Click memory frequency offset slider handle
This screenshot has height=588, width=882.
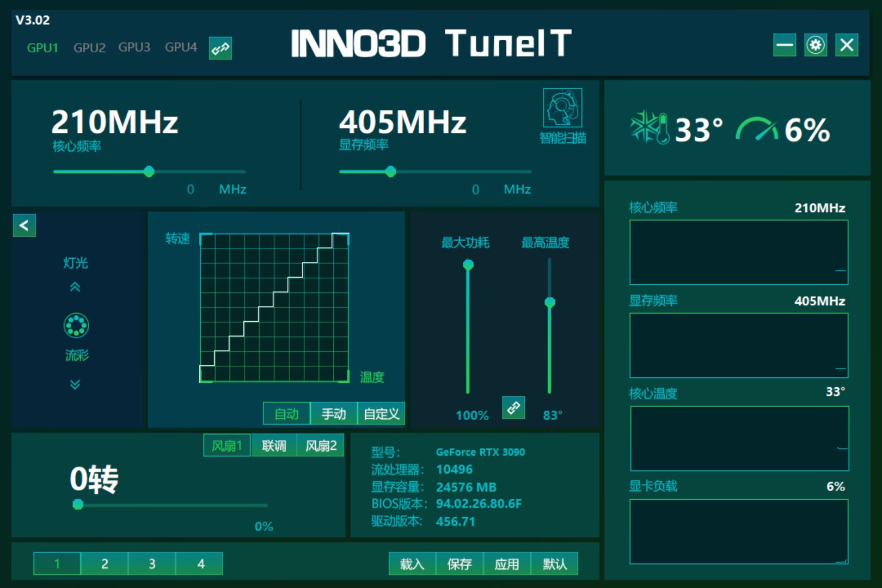tap(390, 171)
